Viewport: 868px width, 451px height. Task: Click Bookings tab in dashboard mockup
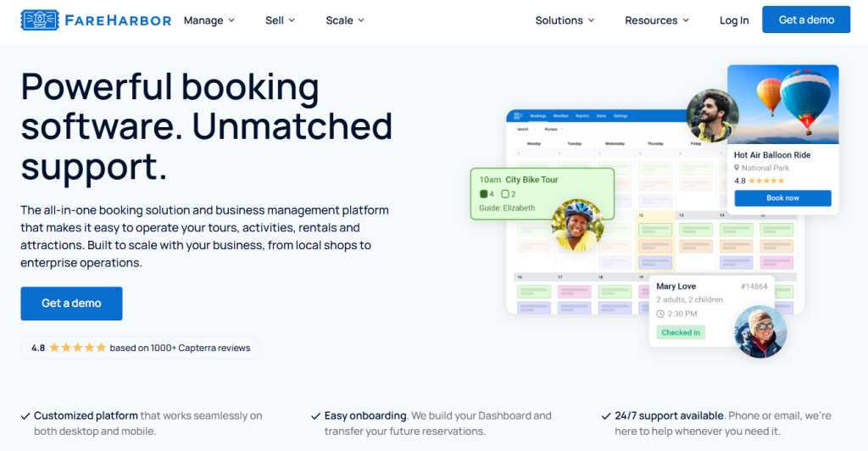click(x=537, y=116)
